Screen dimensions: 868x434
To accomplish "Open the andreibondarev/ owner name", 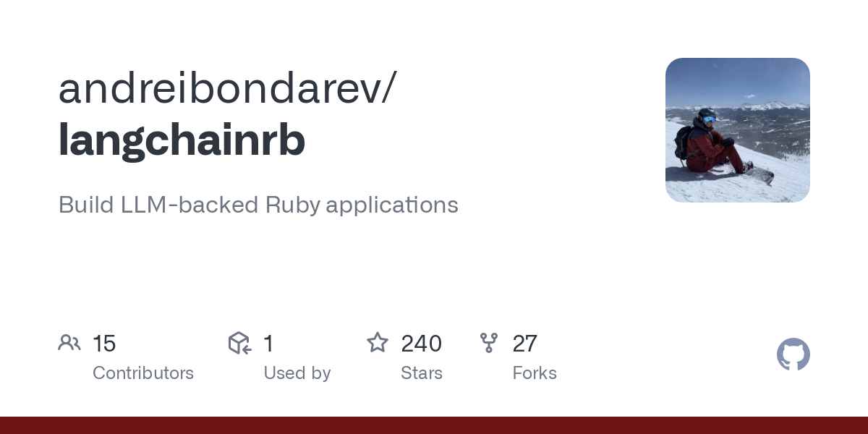I will click(227, 89).
